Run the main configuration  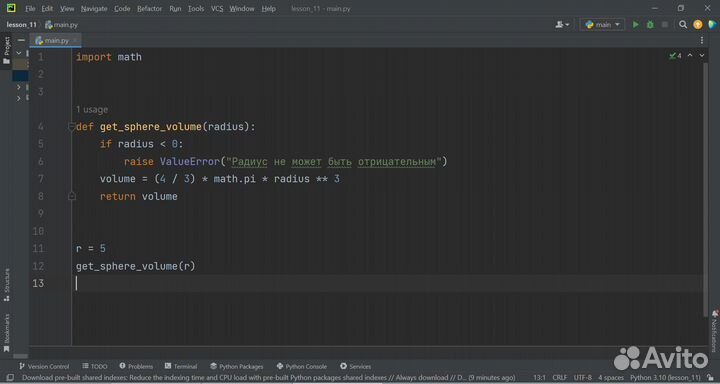636,24
